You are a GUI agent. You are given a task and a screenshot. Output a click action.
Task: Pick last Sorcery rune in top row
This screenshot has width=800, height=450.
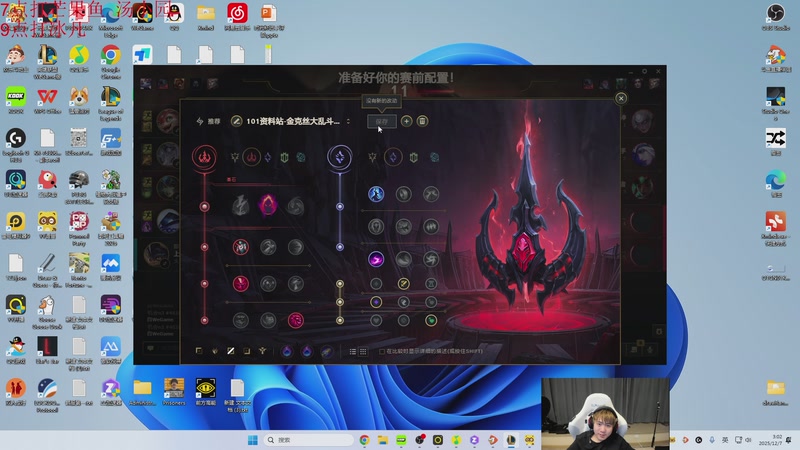431,194
